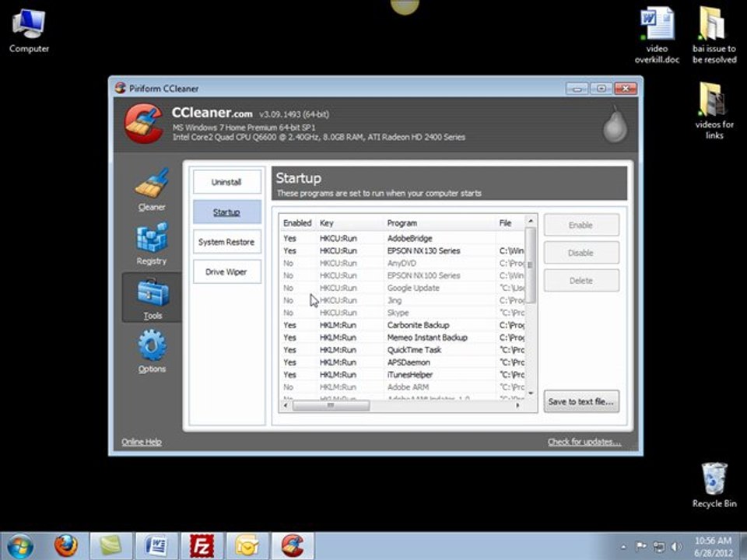Click the CCleaner logo in header
Viewport: 747px width, 560px height.
pos(143,124)
